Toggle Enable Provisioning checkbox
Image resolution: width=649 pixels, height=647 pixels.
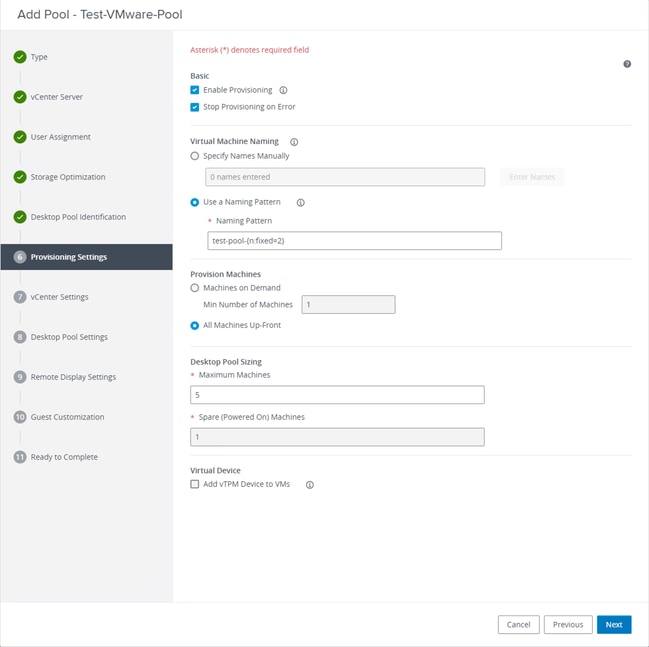[195, 90]
